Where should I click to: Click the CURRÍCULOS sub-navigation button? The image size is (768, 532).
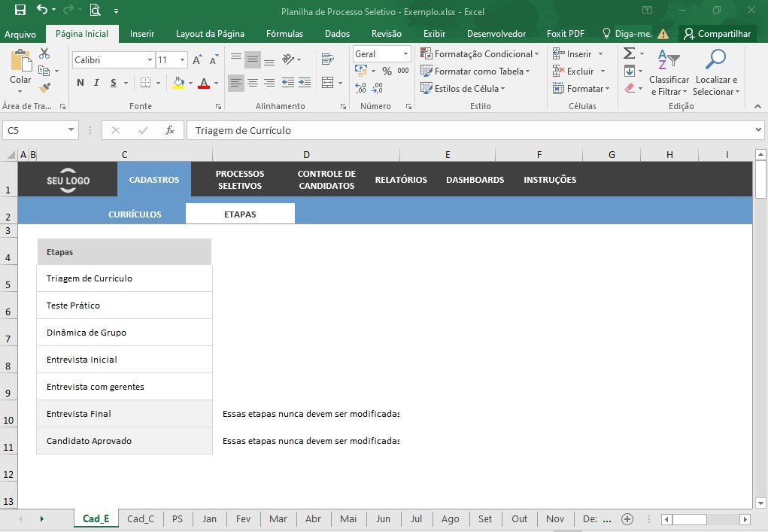click(135, 214)
